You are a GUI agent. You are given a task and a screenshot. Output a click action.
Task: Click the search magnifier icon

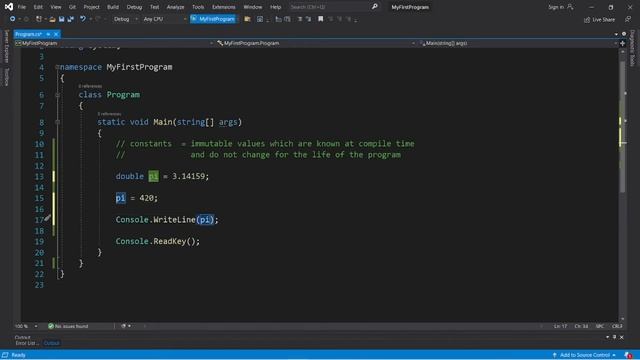(x=375, y=7)
